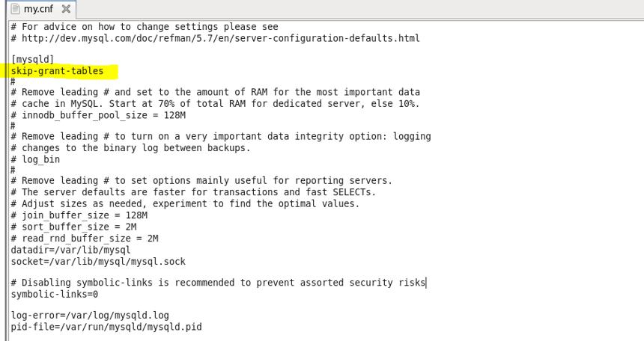
Task: Click the log_bin commented line
Action: [x=35, y=159]
